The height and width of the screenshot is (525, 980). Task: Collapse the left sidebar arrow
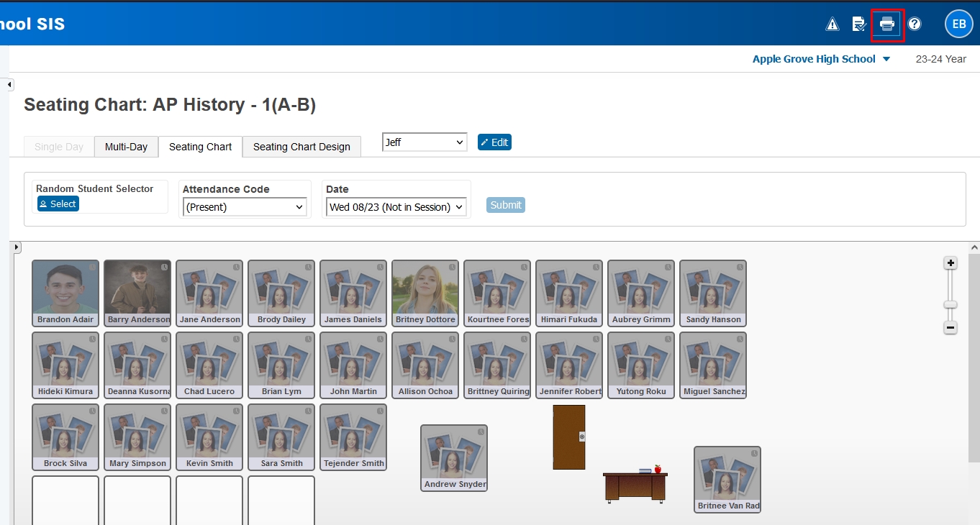point(9,85)
